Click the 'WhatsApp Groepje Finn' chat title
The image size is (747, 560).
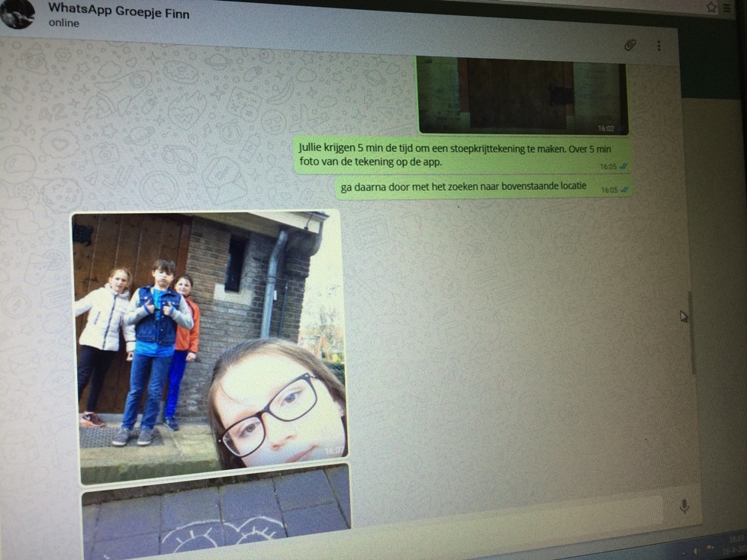(118, 11)
